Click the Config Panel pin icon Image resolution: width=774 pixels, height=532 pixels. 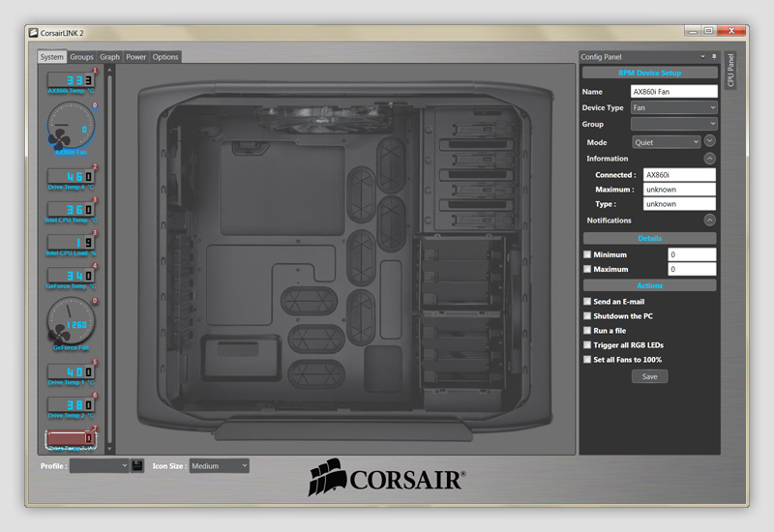714,57
